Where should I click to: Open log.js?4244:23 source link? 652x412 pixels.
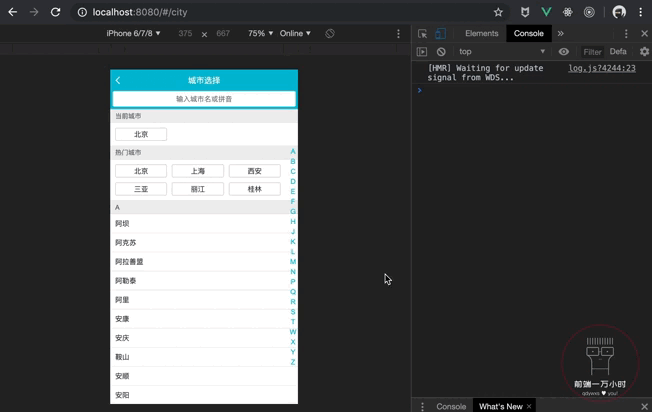click(602, 68)
